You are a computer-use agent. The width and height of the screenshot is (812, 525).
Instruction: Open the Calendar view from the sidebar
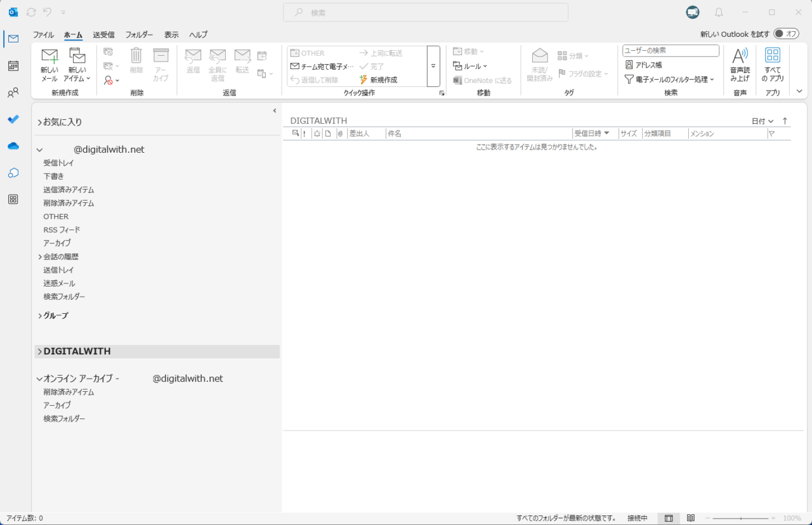click(x=13, y=65)
